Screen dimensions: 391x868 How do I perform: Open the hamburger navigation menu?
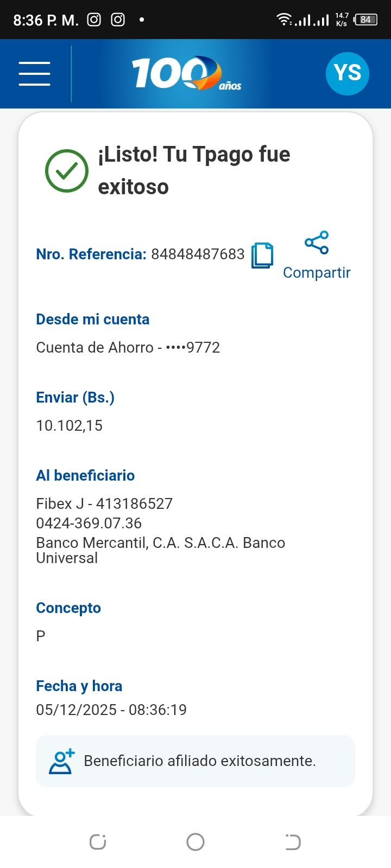34,73
